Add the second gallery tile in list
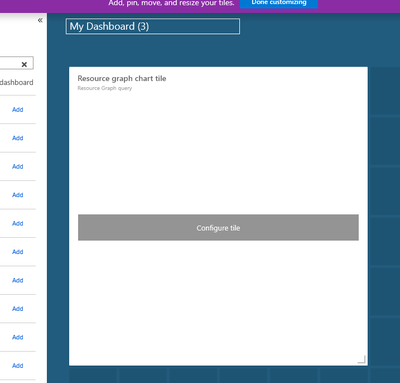 (18, 138)
